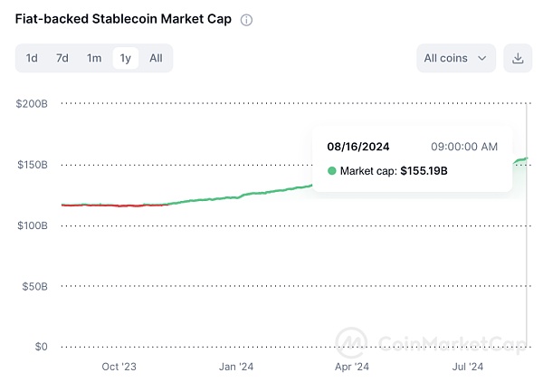The width and height of the screenshot is (543, 392).
Task: Switch to the 1d time range
Action: pyautogui.click(x=32, y=58)
